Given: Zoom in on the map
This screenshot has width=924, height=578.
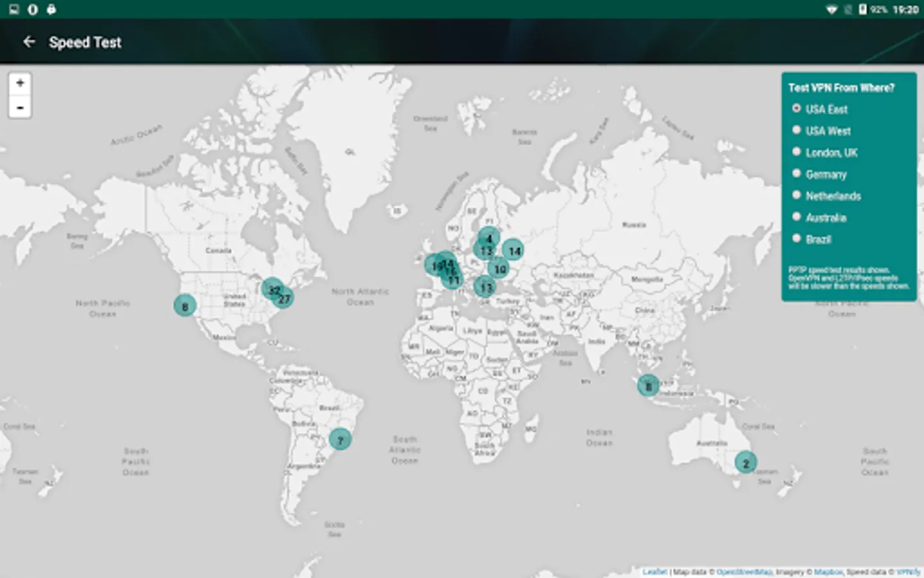Looking at the screenshot, I should point(20,83).
